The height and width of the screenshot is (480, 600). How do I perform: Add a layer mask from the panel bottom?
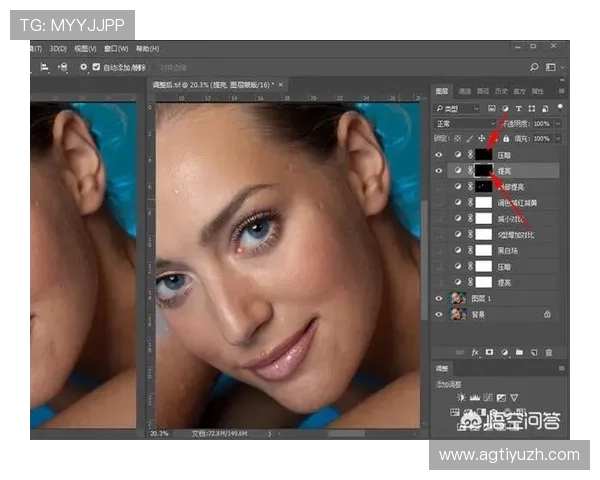click(x=490, y=352)
